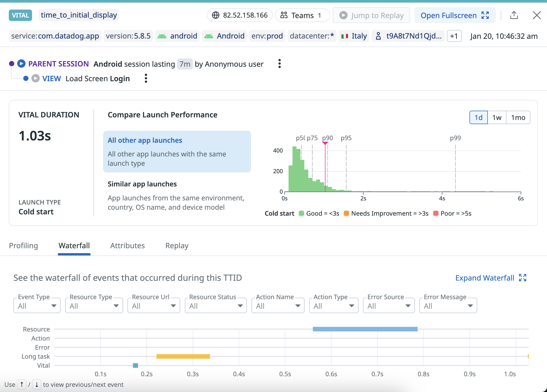Click the share/export icon
The image size is (547, 392).
click(514, 15)
